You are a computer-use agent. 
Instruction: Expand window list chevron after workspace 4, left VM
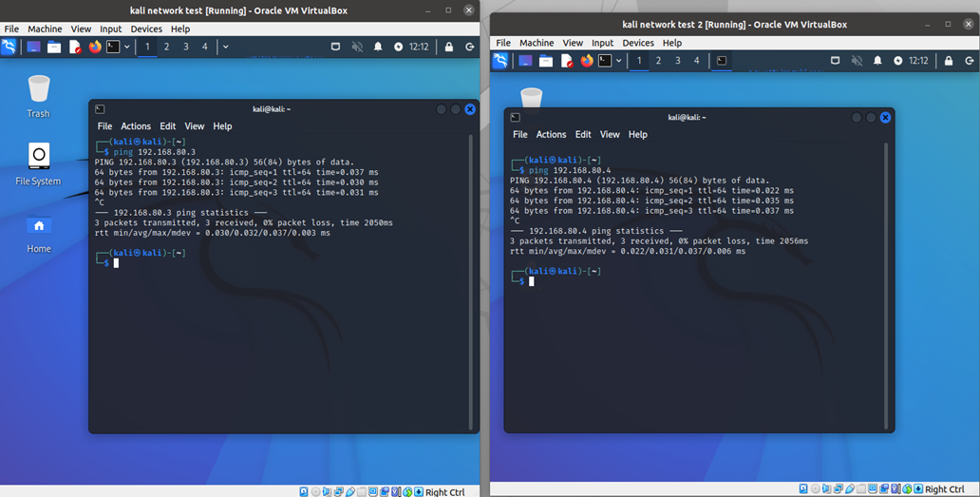tap(225, 47)
